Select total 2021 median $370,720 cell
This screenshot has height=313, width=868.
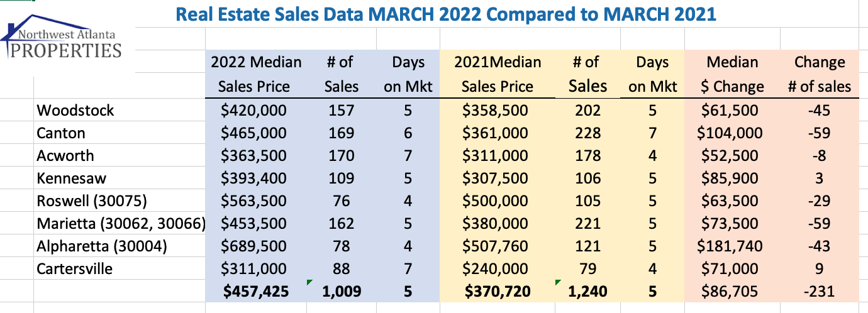point(498,292)
